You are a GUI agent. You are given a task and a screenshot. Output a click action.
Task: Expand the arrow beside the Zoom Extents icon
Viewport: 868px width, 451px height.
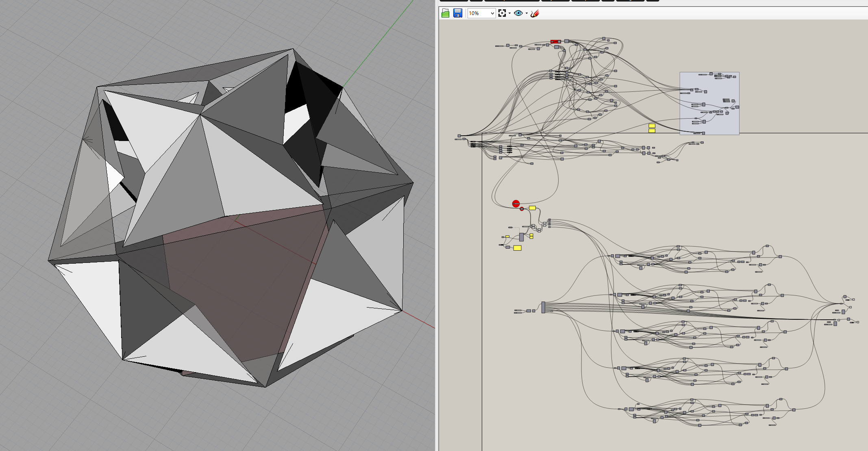coord(510,13)
